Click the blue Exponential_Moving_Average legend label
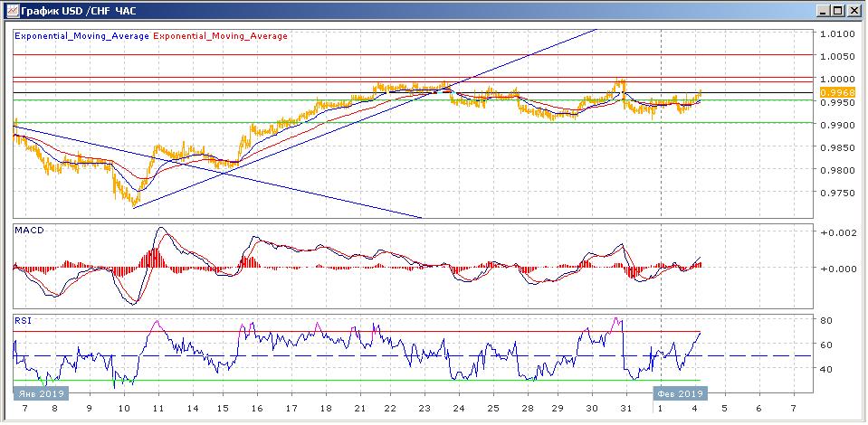The height and width of the screenshot is (425, 868). tap(81, 36)
